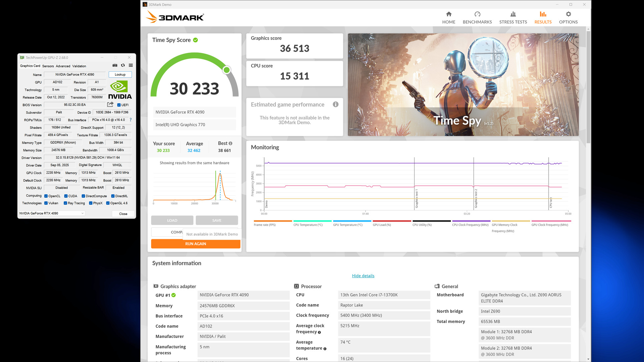Toggle the CUDA checkbox
The image size is (644, 362).
(66, 196)
